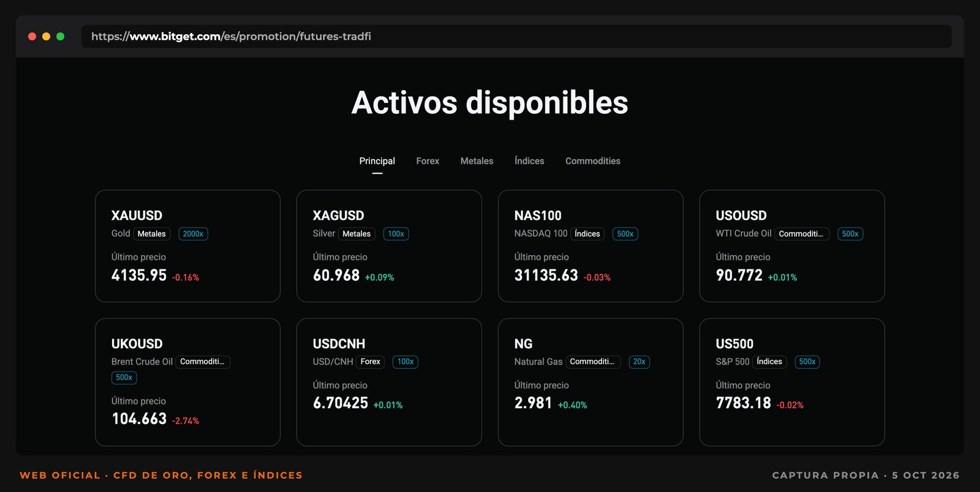The width and height of the screenshot is (980, 492).
Task: Click the USOUSD price 90.772
Action: click(x=739, y=275)
